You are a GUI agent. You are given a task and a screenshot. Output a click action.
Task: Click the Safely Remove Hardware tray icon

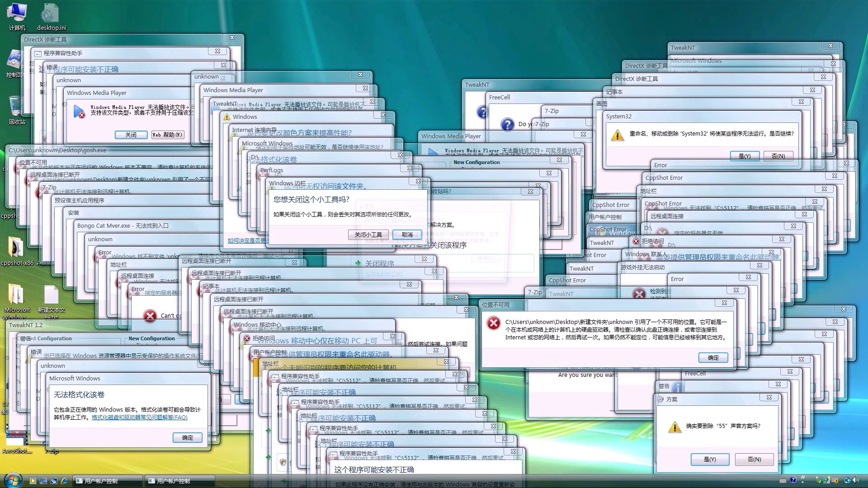(x=818, y=480)
